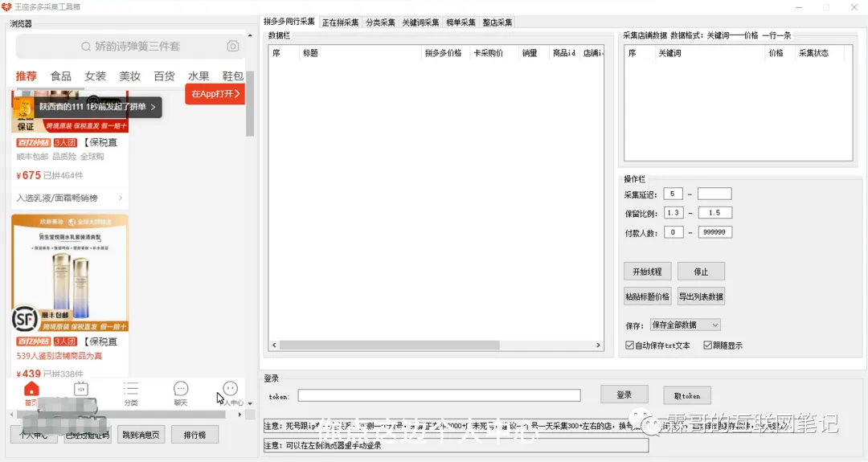Viewport: 868px width, 462px height.
Task: Switch to the 关键词采集 tab
Action: (420, 22)
